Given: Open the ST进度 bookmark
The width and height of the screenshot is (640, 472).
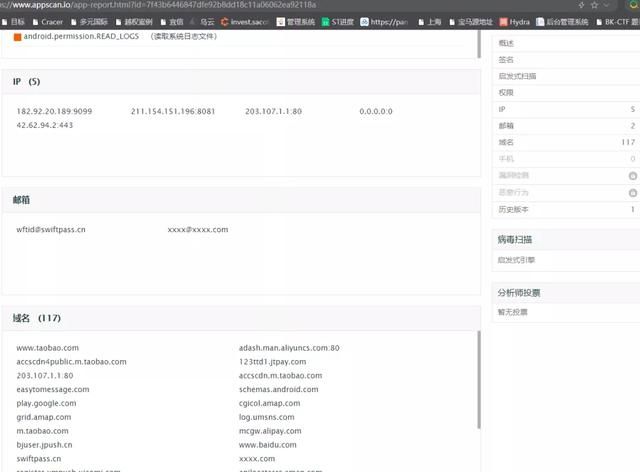Looking at the screenshot, I should (x=338, y=22).
